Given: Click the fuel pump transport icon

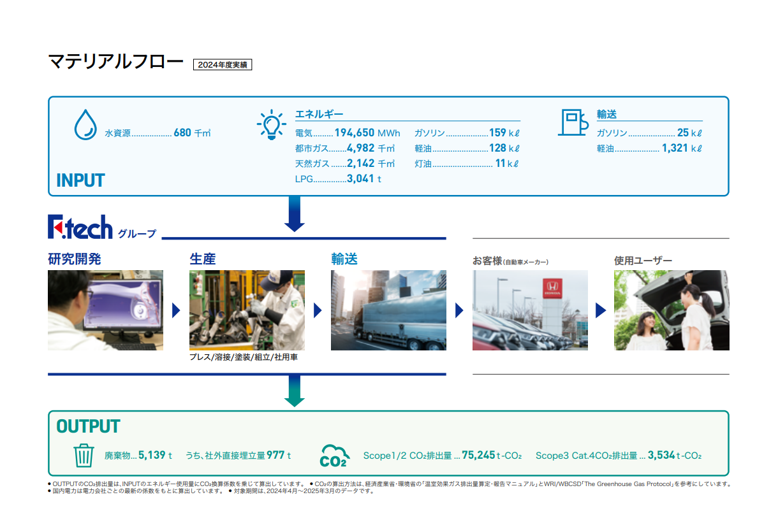Looking at the screenshot, I should click(573, 122).
